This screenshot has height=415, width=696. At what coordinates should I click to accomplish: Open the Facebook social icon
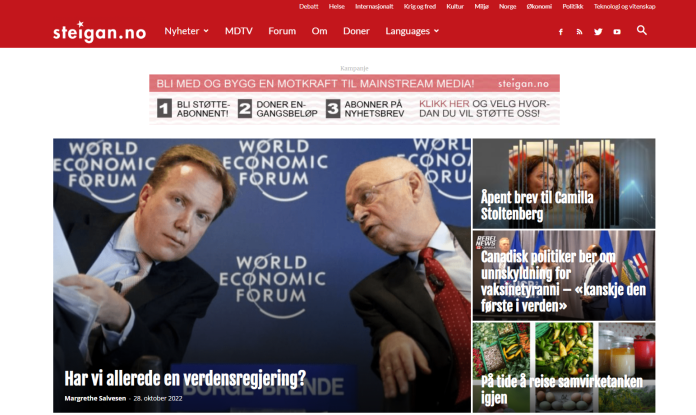(561, 32)
